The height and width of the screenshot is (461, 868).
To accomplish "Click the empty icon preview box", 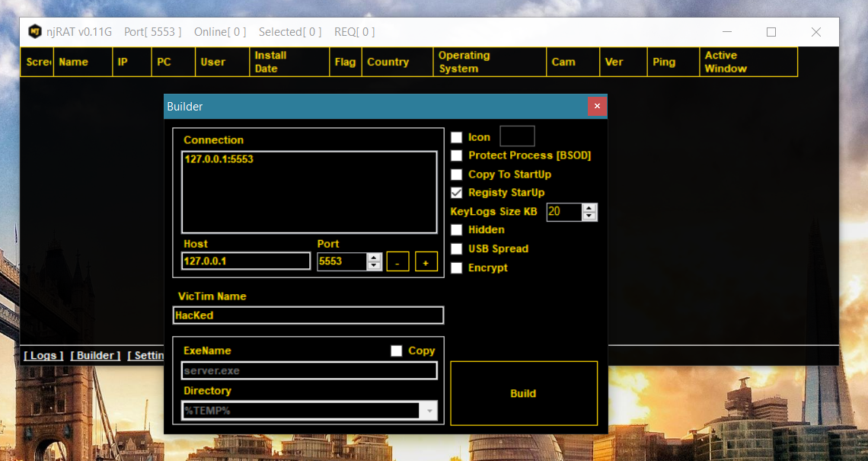I will [517, 136].
